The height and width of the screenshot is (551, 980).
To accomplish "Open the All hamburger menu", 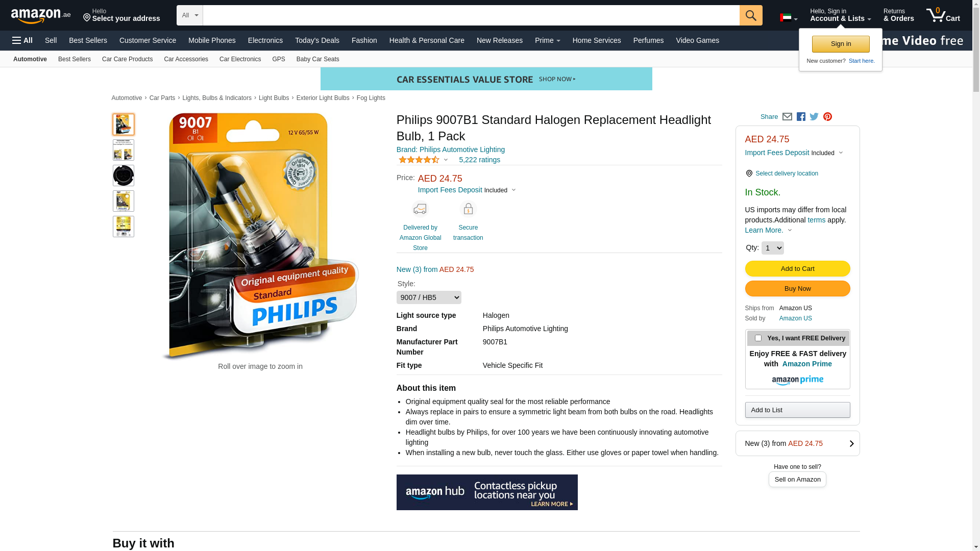I will (22, 40).
